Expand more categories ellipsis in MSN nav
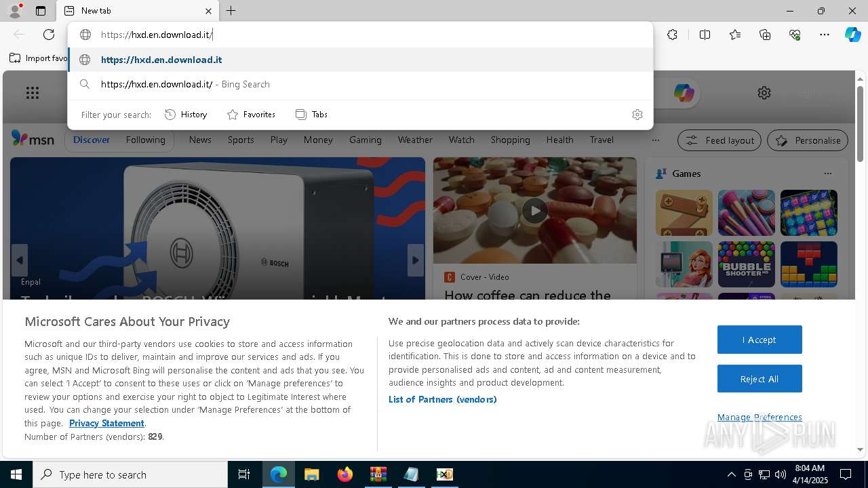This screenshot has height=488, width=868. [655, 140]
